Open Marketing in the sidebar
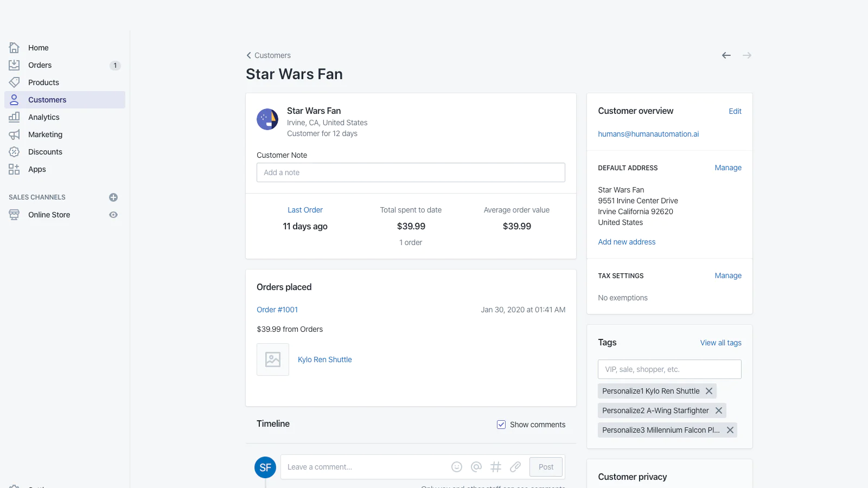This screenshot has width=868, height=488. 65,134
